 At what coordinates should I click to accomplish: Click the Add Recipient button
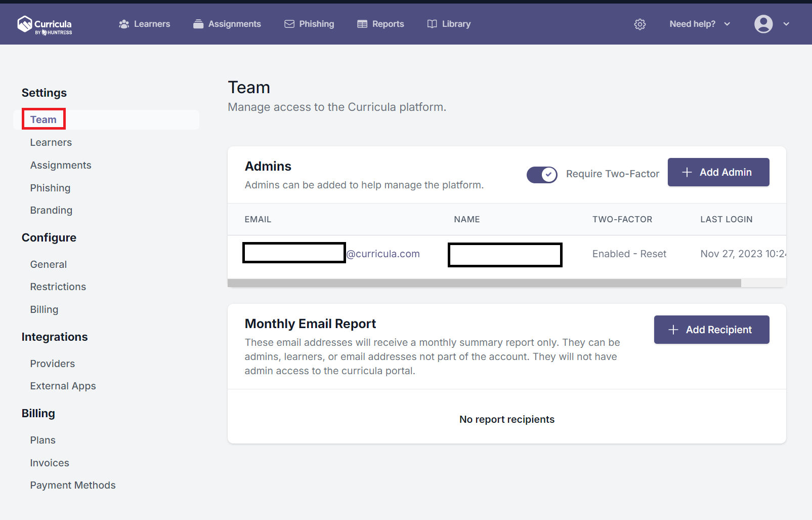click(712, 330)
